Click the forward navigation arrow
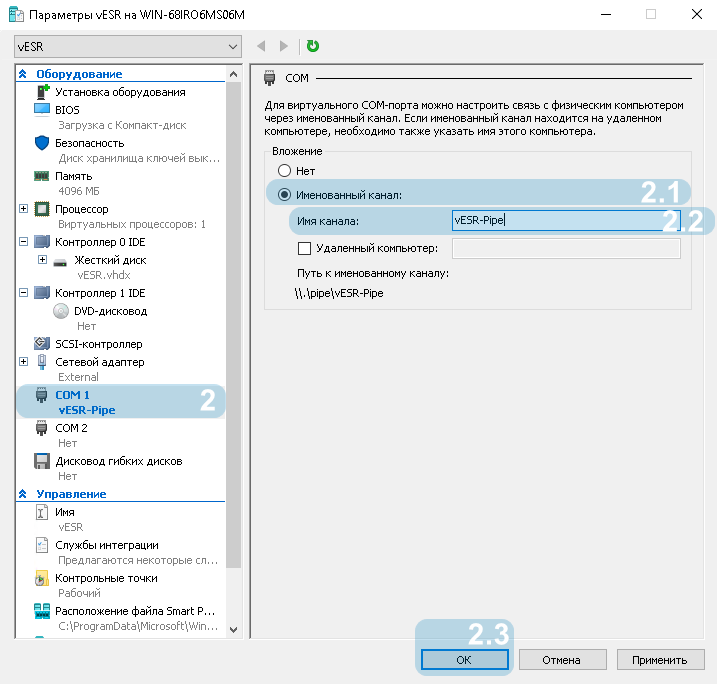717x684 pixels. (284, 46)
